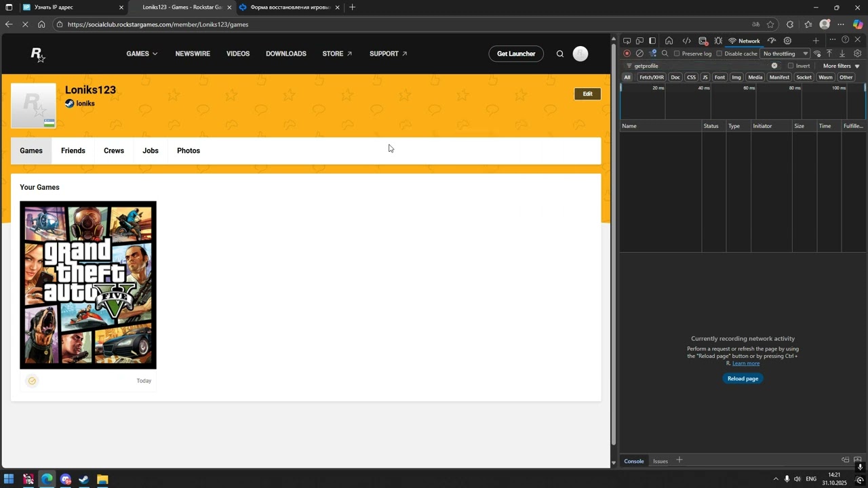Clear the getprofile filter text

774,66
